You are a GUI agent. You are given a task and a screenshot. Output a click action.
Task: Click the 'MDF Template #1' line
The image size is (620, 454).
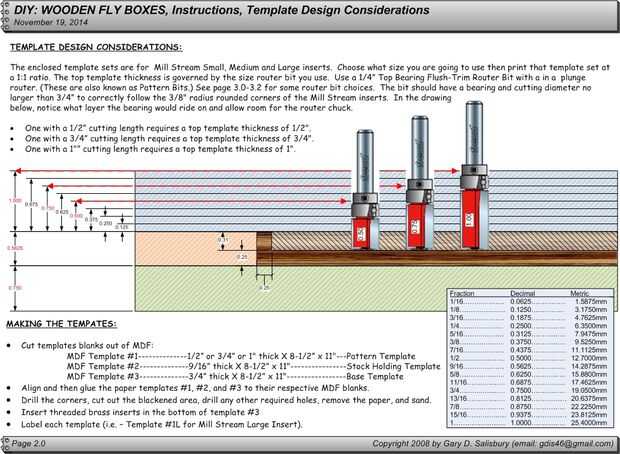[241, 356]
